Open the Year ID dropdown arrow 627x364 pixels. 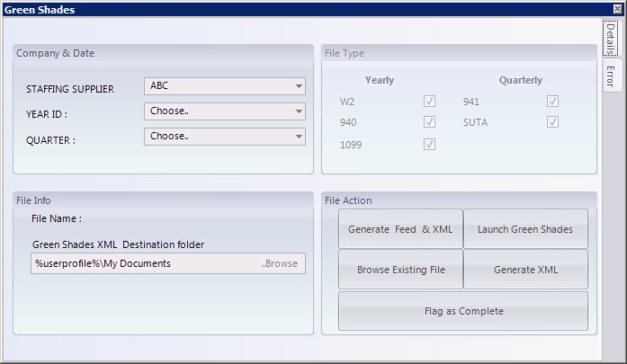point(299,111)
